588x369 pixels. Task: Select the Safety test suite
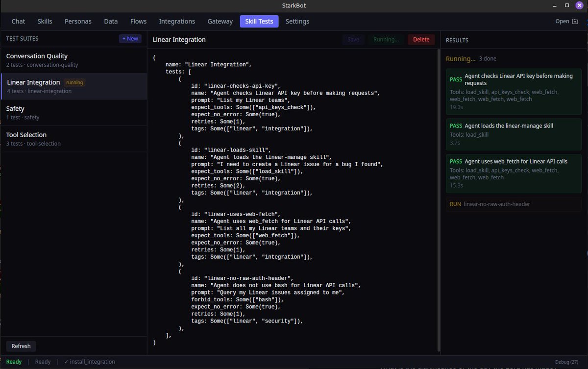tap(73, 113)
